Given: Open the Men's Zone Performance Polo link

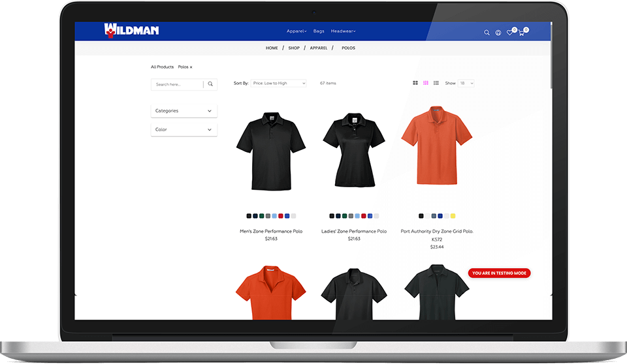Looking at the screenshot, I should [x=271, y=231].
